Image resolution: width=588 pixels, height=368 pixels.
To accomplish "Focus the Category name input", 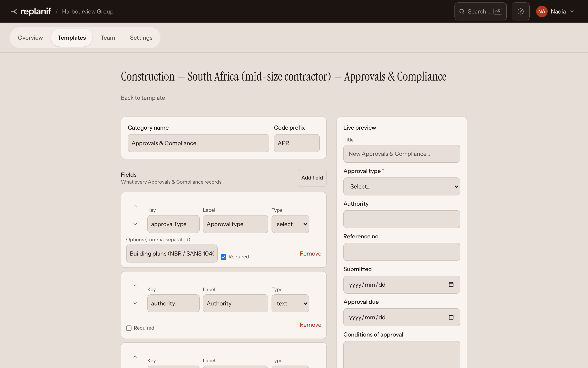I will point(198,143).
